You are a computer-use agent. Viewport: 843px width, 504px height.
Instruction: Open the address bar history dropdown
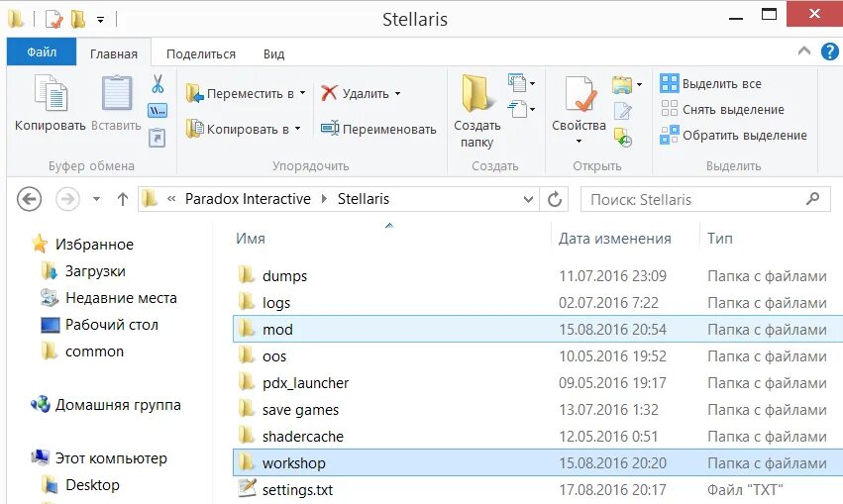coord(529,199)
